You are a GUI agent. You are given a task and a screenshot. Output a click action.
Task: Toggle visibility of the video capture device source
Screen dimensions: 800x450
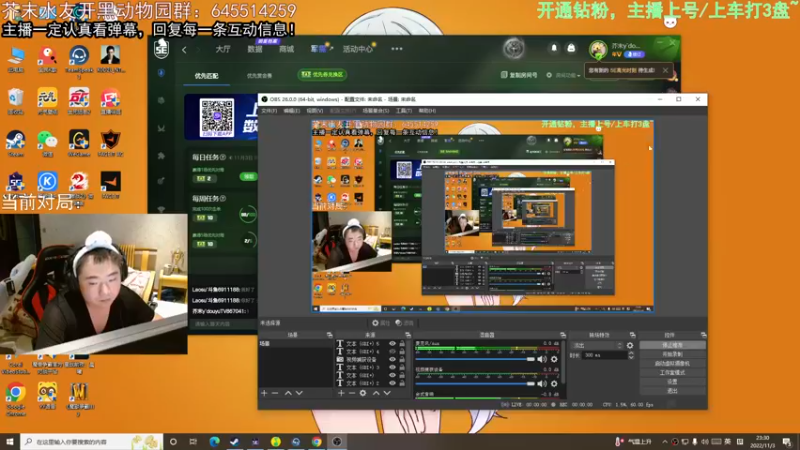[x=392, y=359]
